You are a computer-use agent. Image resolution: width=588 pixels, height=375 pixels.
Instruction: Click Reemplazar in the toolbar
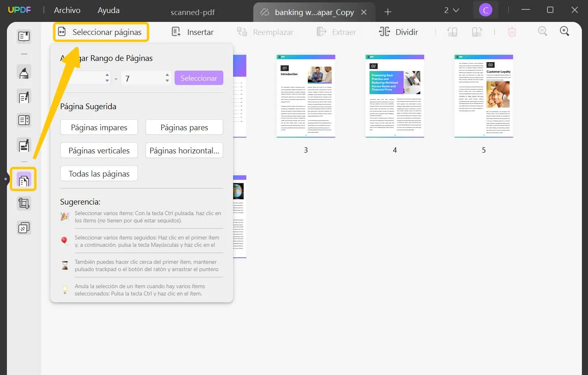(x=265, y=32)
